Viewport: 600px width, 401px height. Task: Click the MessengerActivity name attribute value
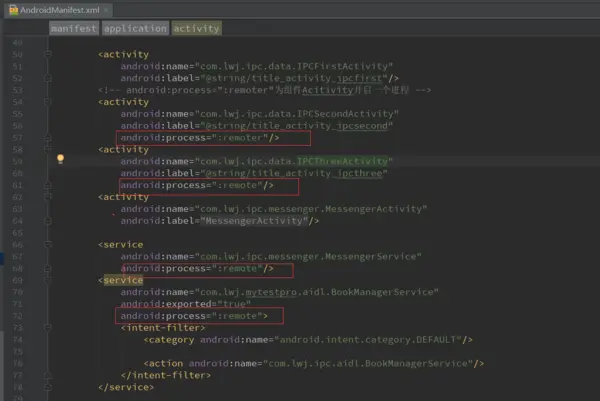311,209
